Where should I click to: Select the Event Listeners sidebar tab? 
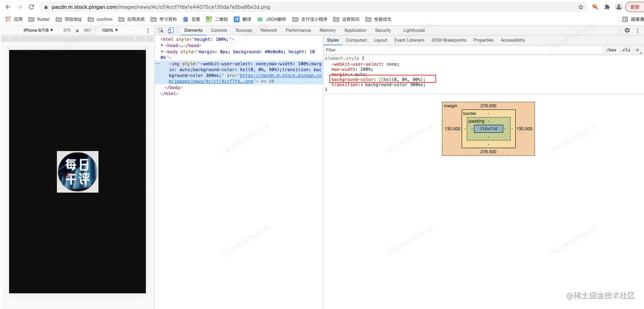(409, 40)
